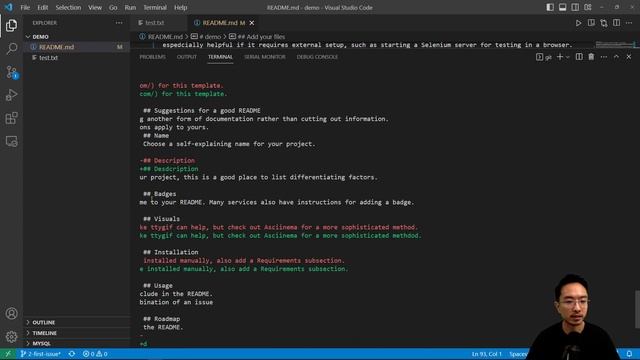Screen dimensions: 640x360
Task: Open the View menu
Action: click(95, 7)
